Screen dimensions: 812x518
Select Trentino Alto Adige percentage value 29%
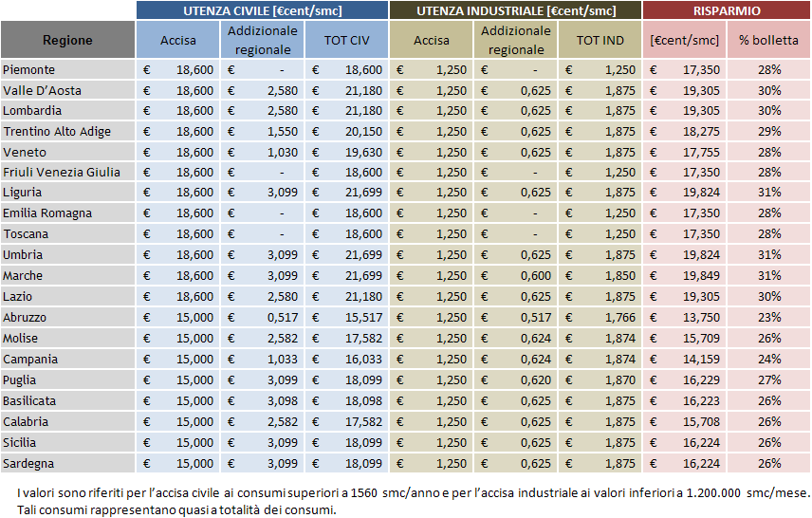(769, 131)
